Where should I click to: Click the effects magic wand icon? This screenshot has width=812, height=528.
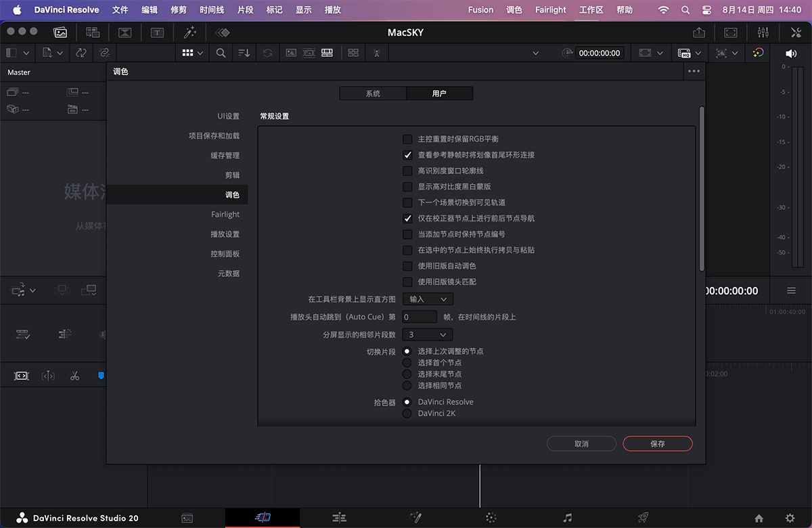190,32
